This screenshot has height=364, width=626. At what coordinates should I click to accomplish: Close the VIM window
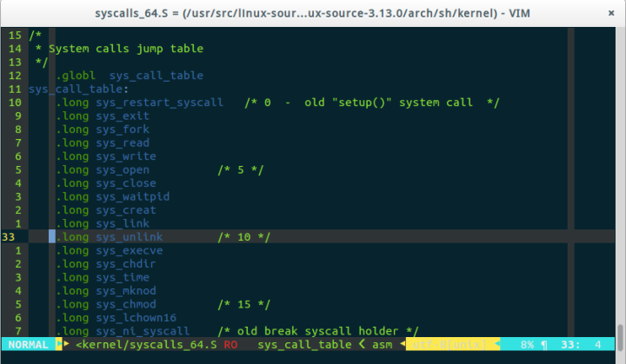[611, 13]
